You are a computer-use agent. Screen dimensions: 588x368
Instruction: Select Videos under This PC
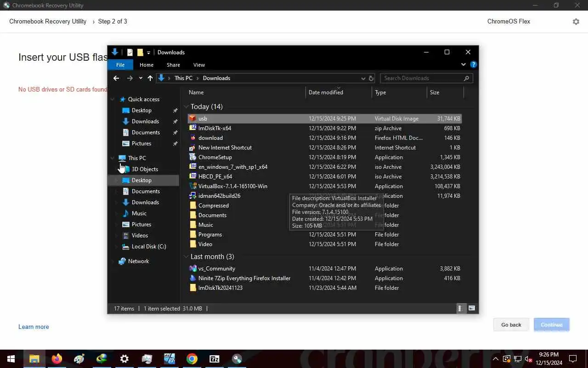click(140, 236)
